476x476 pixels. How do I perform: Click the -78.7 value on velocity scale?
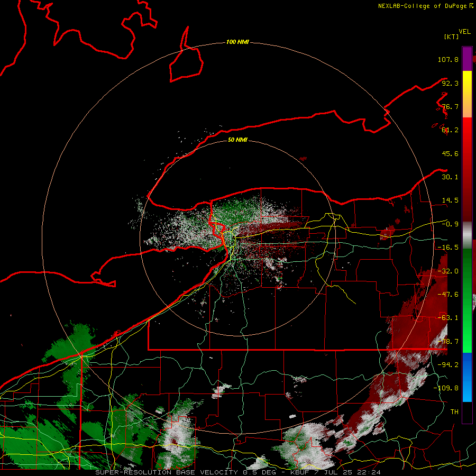point(448,342)
